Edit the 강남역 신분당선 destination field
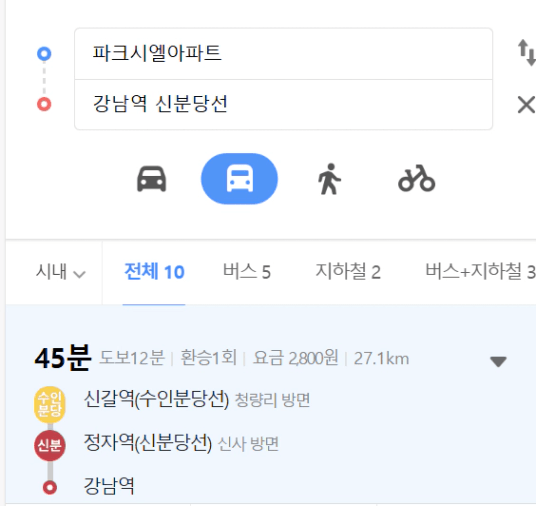536x506 pixels. (283, 104)
